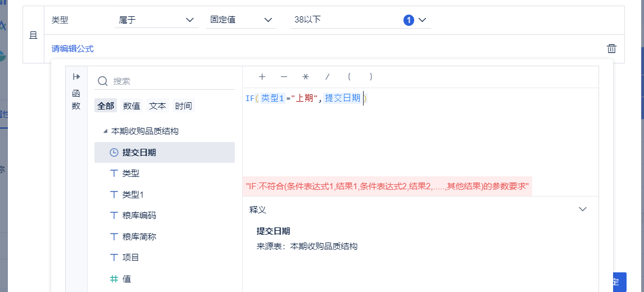
Task: Select the 粮库简称 field
Action: 165,236
